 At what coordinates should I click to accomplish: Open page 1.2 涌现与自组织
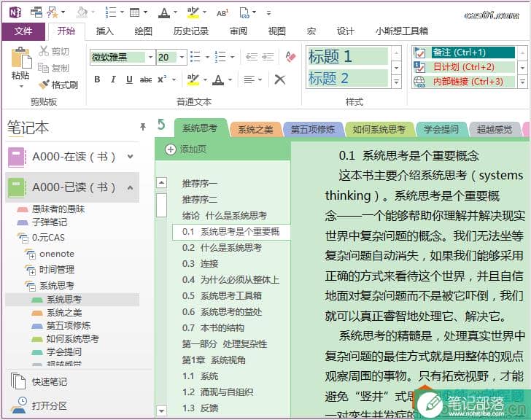218,392
